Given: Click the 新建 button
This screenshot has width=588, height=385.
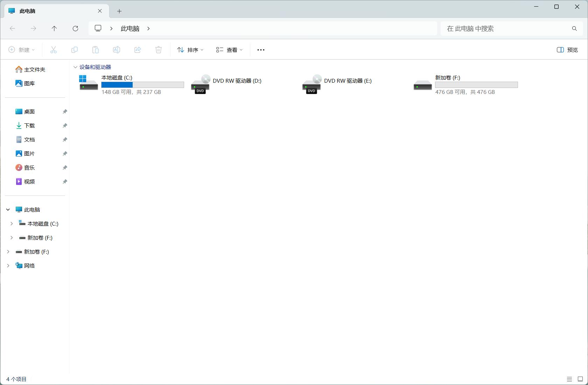Looking at the screenshot, I should [x=22, y=50].
